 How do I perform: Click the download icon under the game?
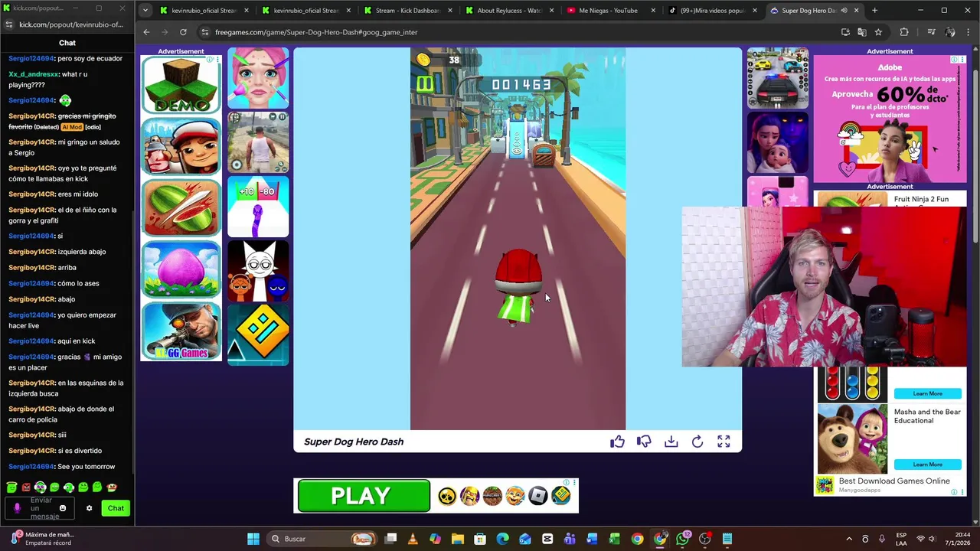point(671,442)
